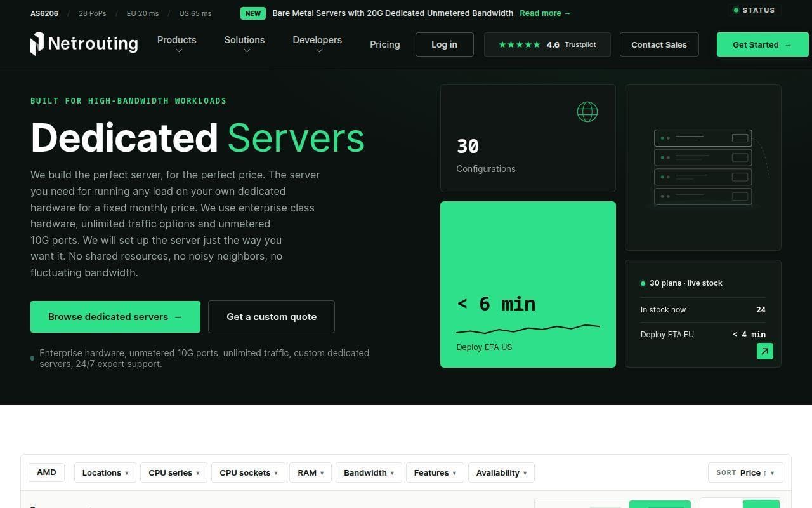Follow the Read more link
The image size is (812, 508).
(x=545, y=13)
